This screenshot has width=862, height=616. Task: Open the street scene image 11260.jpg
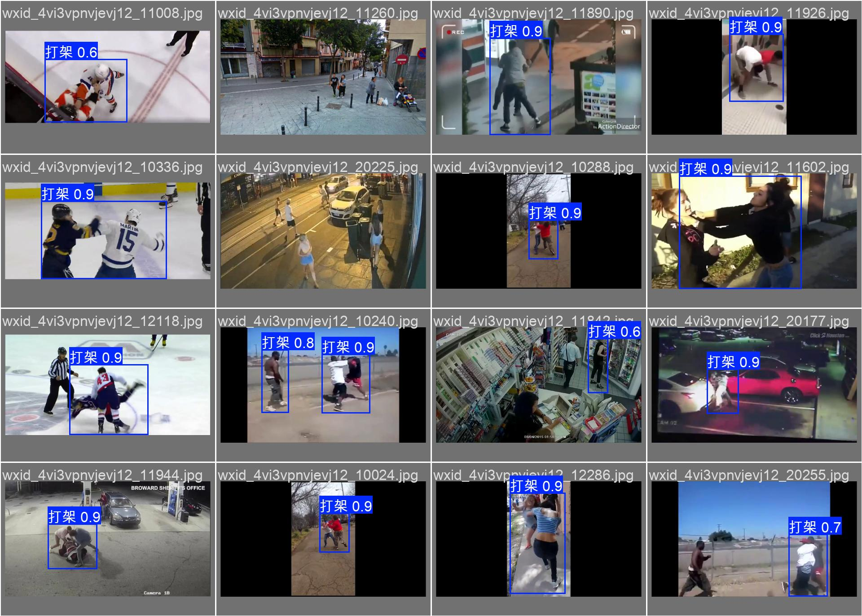(323, 77)
